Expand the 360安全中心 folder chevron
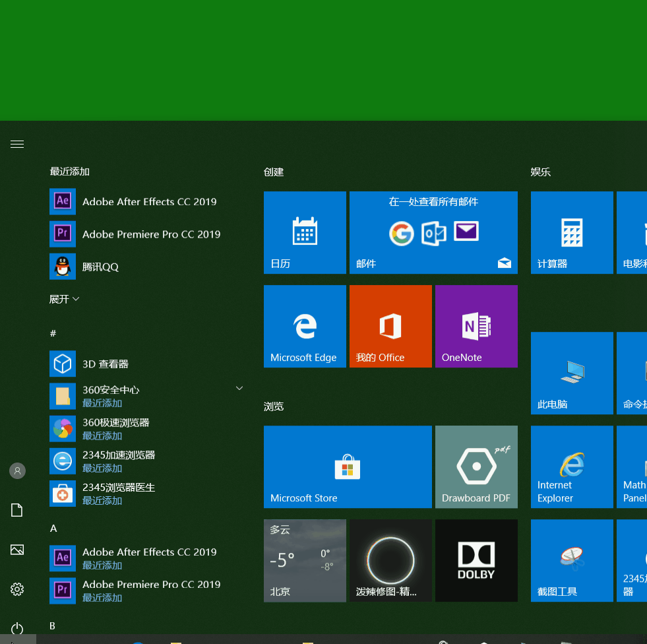 pyautogui.click(x=239, y=388)
